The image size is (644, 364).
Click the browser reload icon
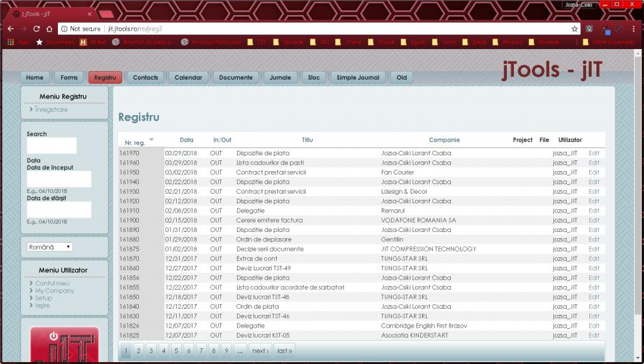[36, 29]
